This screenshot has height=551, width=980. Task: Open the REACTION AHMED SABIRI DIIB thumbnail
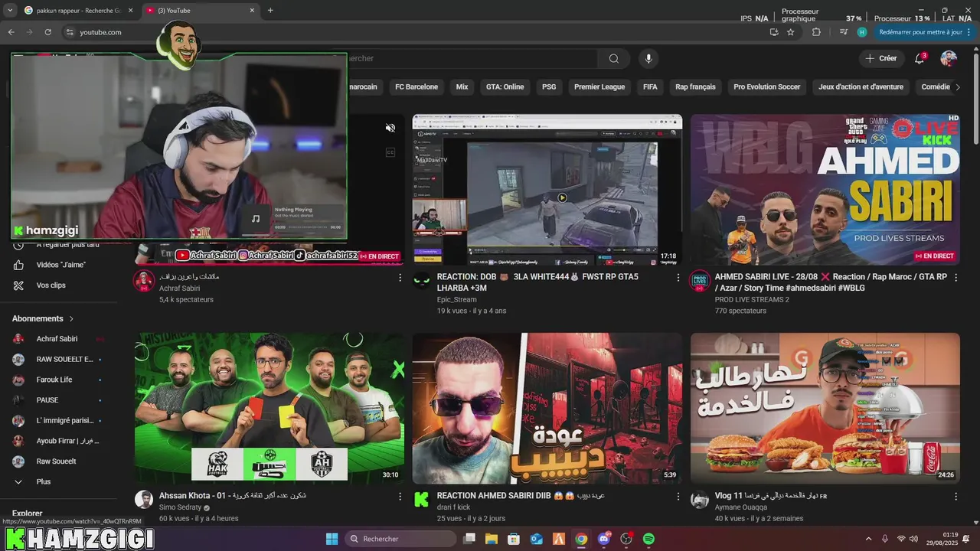[x=547, y=408]
